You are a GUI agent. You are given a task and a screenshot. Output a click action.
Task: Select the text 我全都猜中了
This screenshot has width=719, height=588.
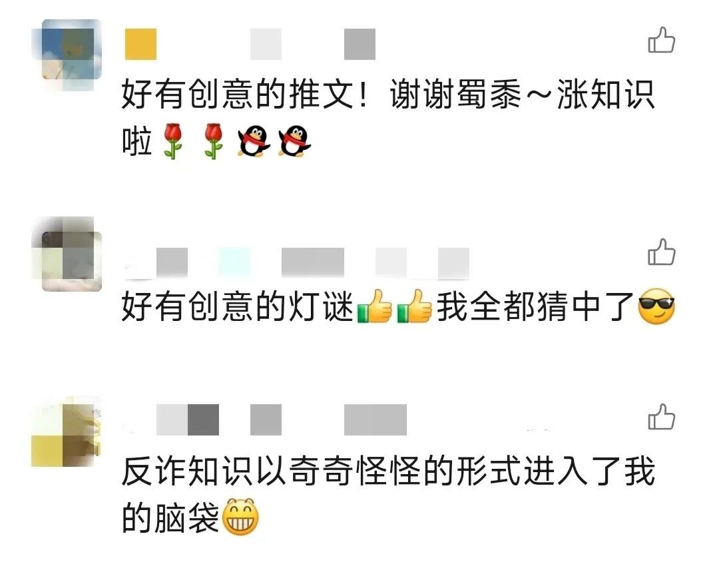point(535,306)
